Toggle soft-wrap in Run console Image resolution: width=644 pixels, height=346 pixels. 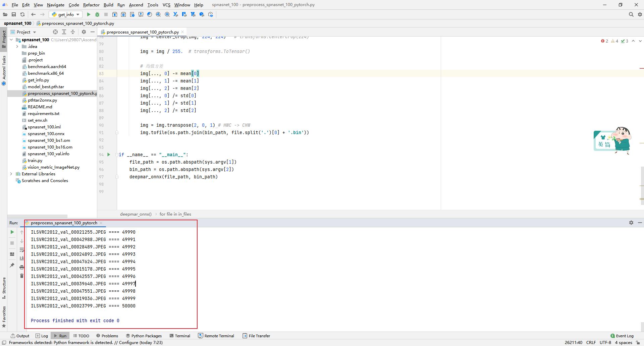tap(22, 250)
